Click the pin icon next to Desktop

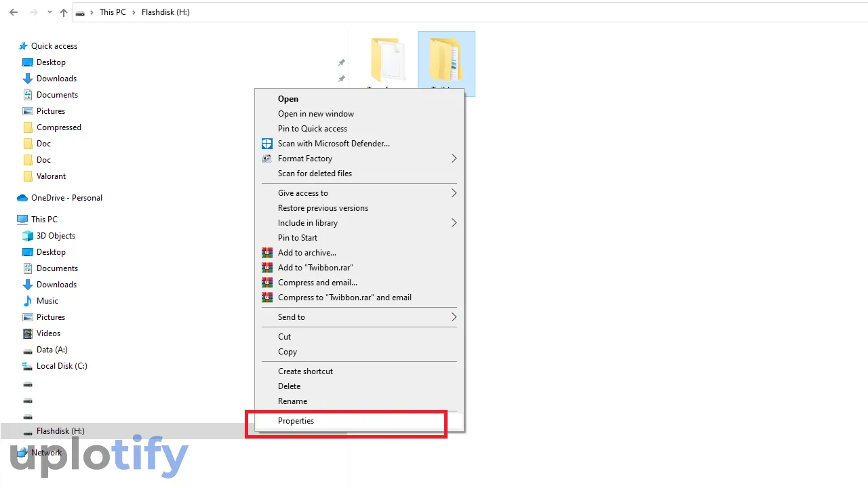coord(342,62)
